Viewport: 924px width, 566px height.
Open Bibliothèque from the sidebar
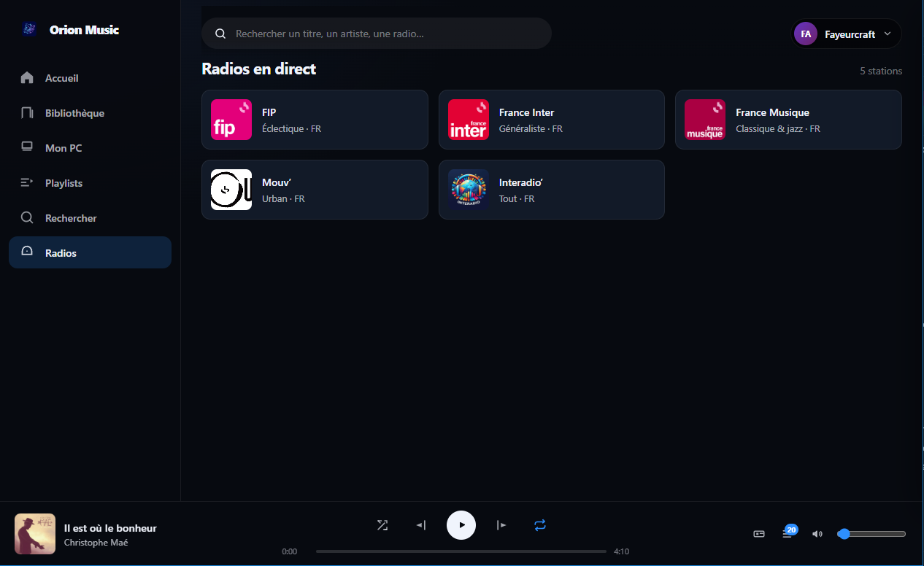tap(90, 112)
